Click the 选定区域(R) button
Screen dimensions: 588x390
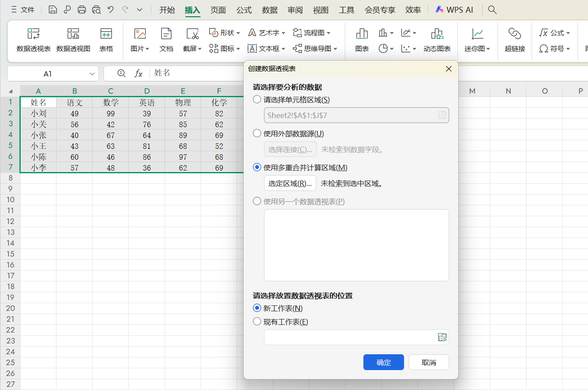(x=290, y=183)
